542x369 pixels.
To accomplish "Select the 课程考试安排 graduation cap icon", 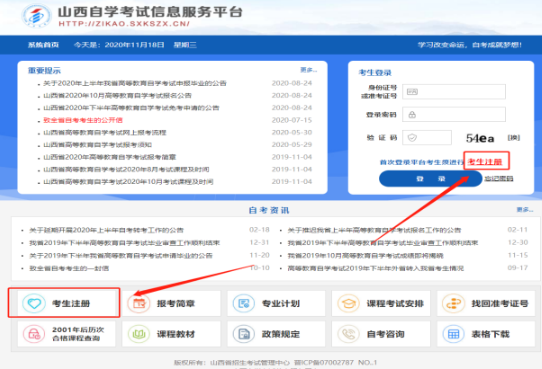I will tap(348, 303).
